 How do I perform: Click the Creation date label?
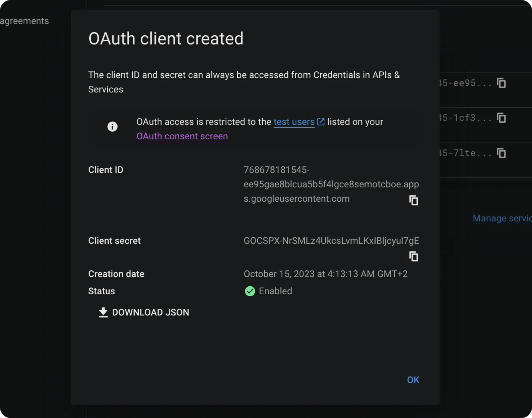(116, 274)
